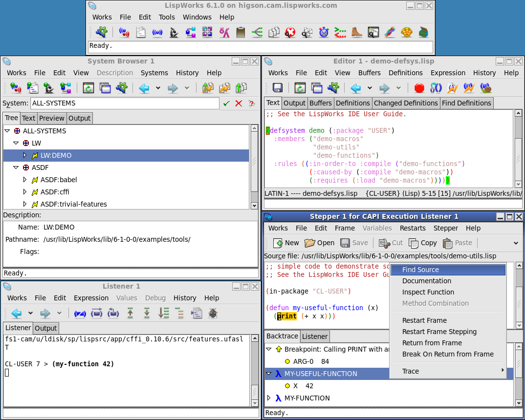The height and width of the screenshot is (420, 525).
Task: Click the stopwatch icon in main toolbar
Action: tap(324, 33)
